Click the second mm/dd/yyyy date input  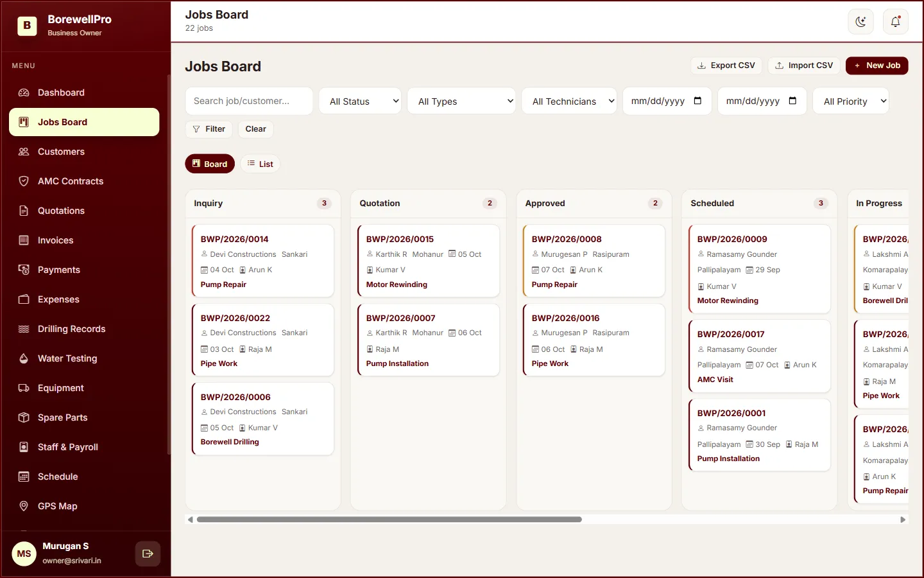click(x=762, y=101)
